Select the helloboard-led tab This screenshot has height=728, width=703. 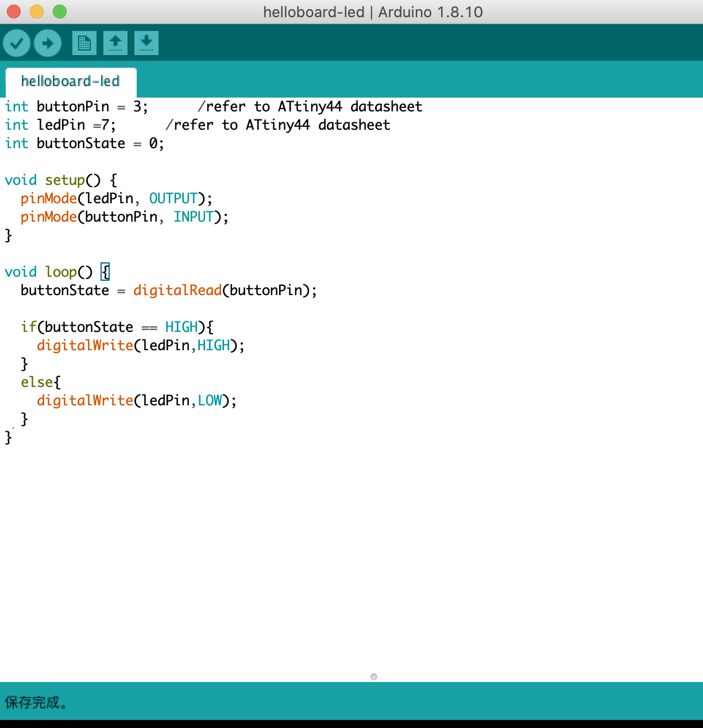point(71,82)
